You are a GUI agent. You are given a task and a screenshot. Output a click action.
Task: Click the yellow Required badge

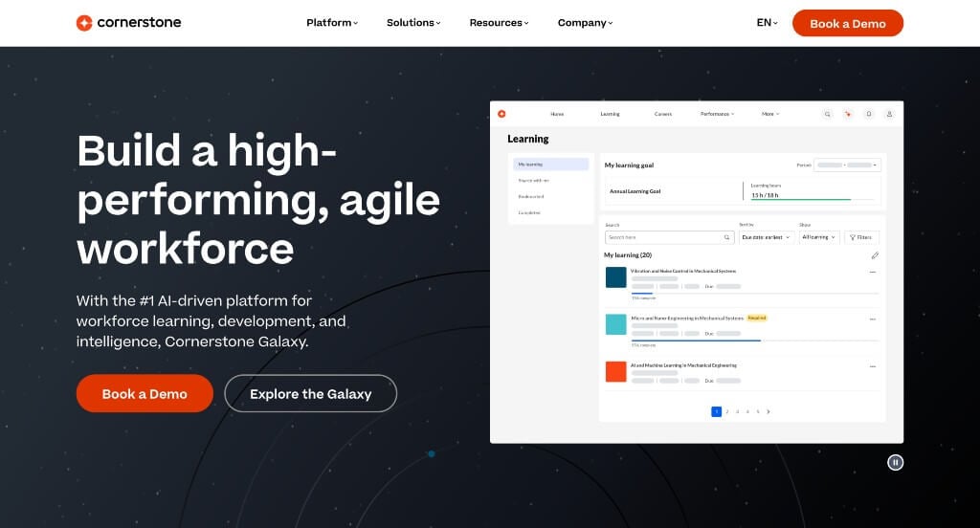pyautogui.click(x=757, y=319)
